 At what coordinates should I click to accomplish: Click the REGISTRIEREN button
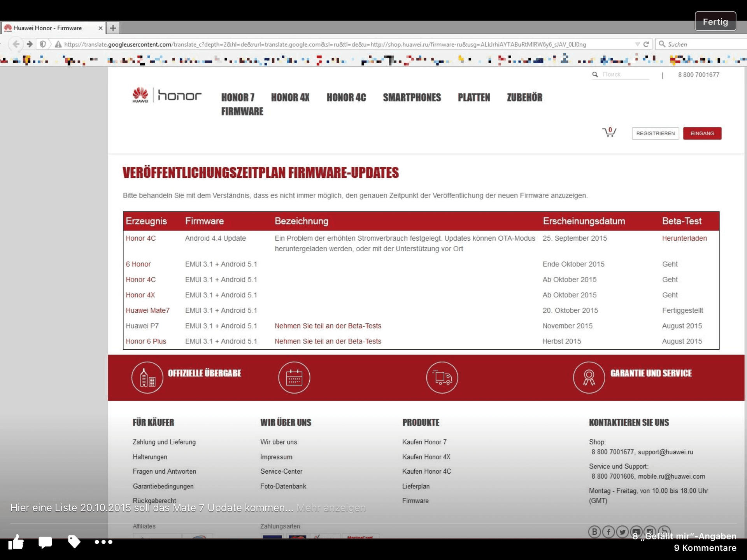tap(656, 133)
